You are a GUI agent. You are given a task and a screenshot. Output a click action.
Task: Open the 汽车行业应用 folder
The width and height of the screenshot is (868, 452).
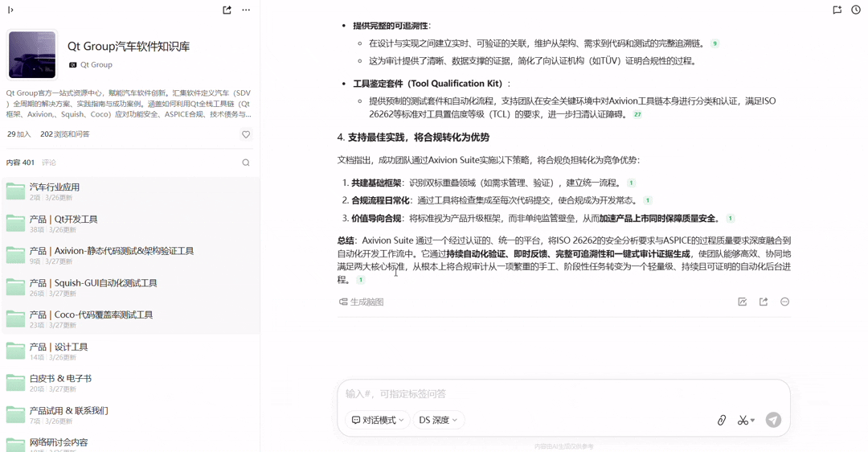tap(131, 191)
